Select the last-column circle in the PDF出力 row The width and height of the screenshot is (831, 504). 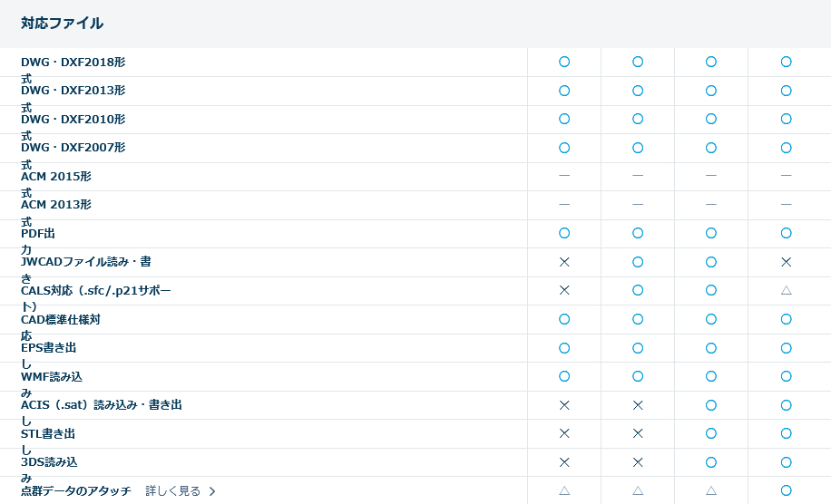click(786, 233)
